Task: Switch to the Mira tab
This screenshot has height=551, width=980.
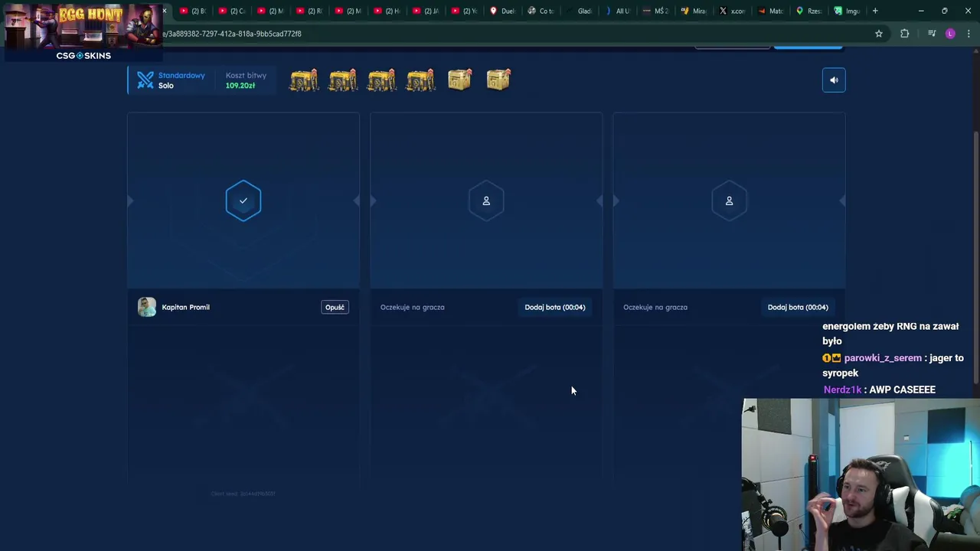Action: coord(695,11)
